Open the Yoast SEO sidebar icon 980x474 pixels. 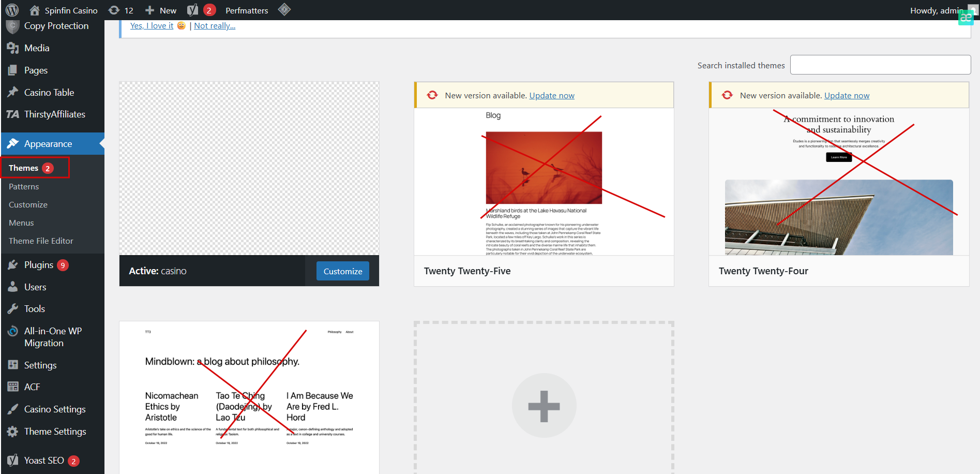(x=13, y=460)
